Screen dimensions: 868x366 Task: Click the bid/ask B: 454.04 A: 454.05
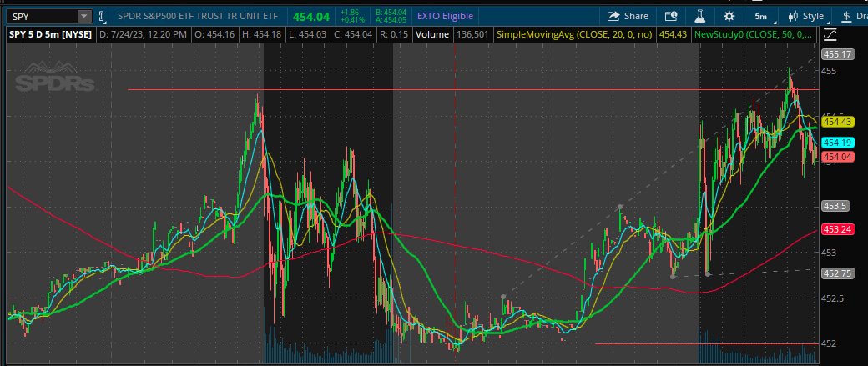(x=391, y=17)
